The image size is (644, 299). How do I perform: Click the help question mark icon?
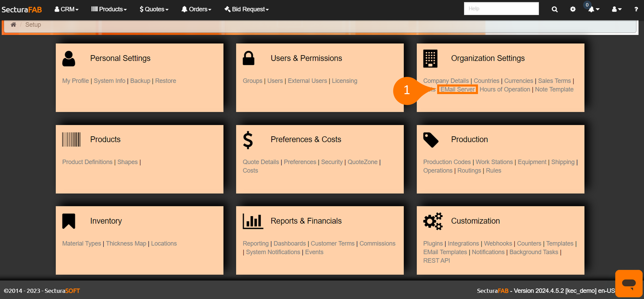[636, 9]
